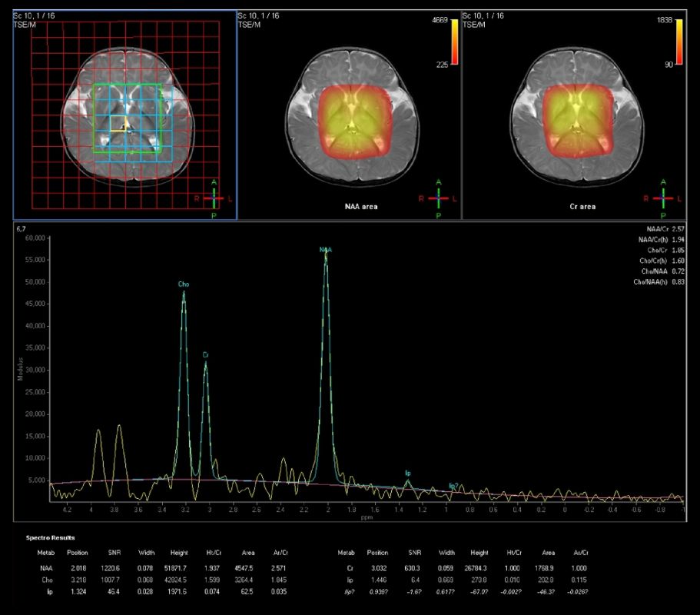Select the Cho peak label in the spectrum
The width and height of the screenshot is (700, 615).
pos(184,284)
